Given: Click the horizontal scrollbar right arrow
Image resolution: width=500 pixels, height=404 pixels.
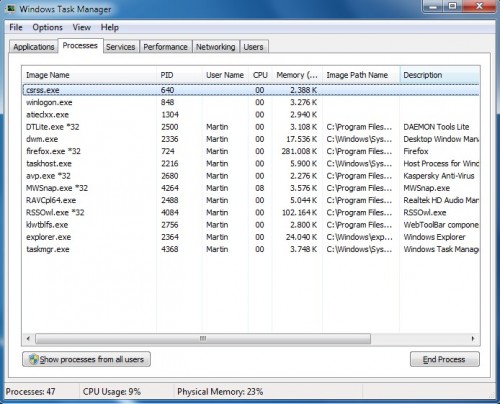Looking at the screenshot, I should (473, 339).
